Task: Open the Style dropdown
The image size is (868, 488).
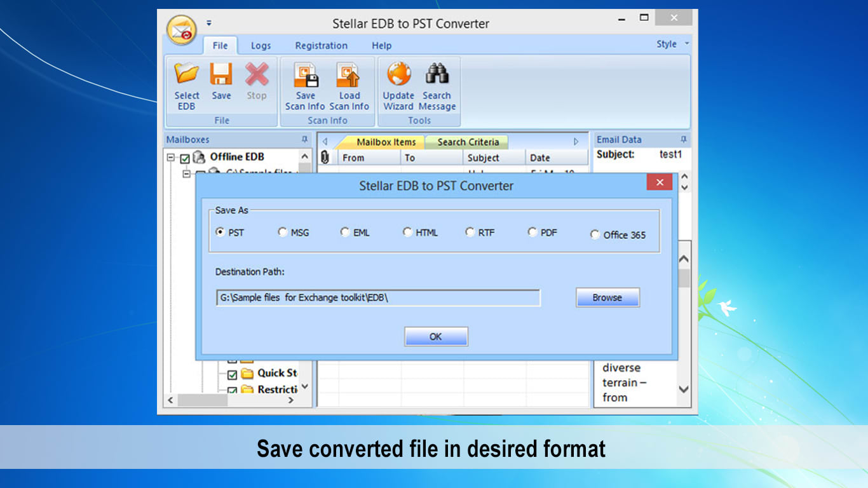Action: click(672, 44)
